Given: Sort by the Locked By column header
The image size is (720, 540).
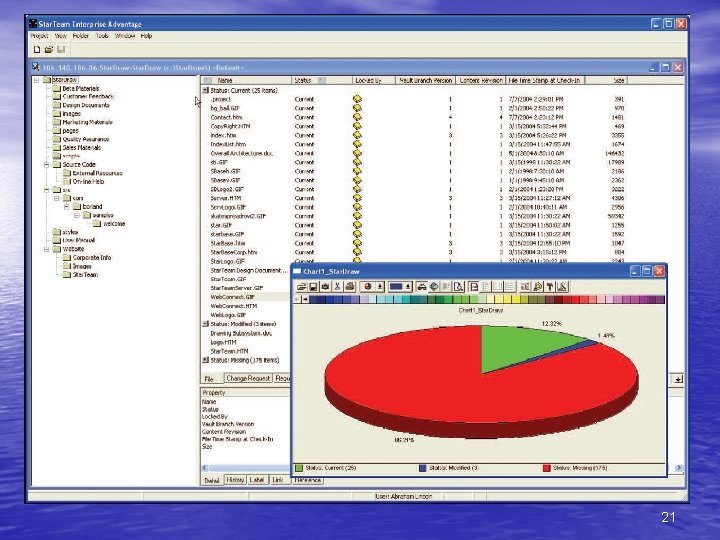Looking at the screenshot, I should tap(373, 80).
